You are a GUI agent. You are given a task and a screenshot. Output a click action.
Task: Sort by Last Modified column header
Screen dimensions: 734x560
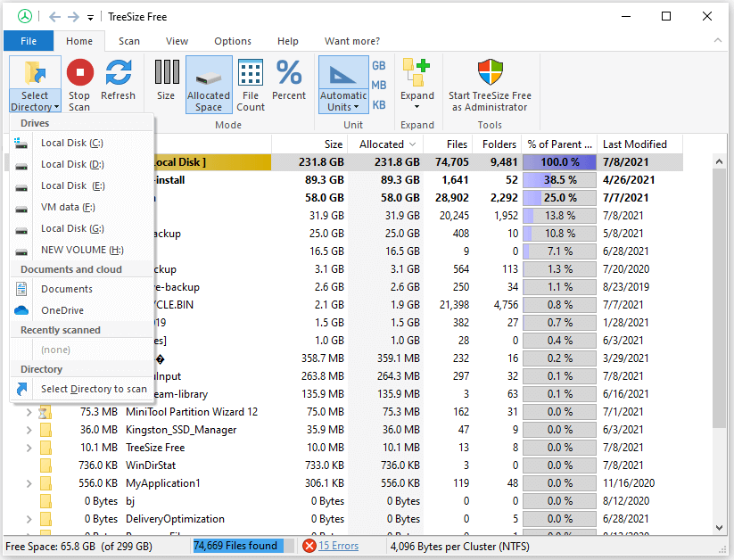(x=640, y=144)
